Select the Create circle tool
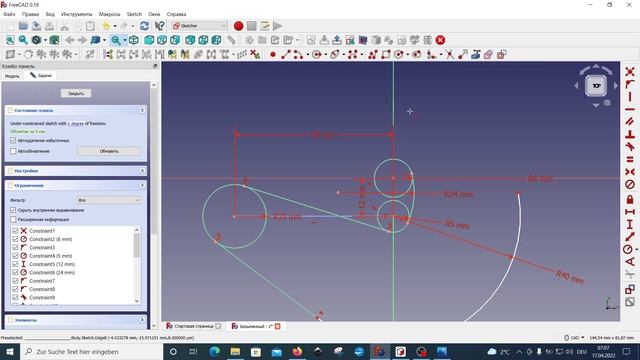The width and height of the screenshot is (640, 360). (316, 54)
